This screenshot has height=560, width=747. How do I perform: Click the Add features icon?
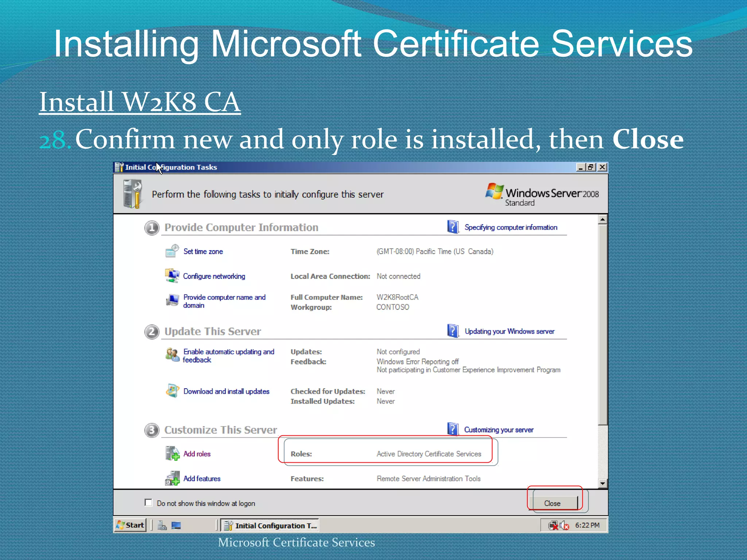pos(172,478)
